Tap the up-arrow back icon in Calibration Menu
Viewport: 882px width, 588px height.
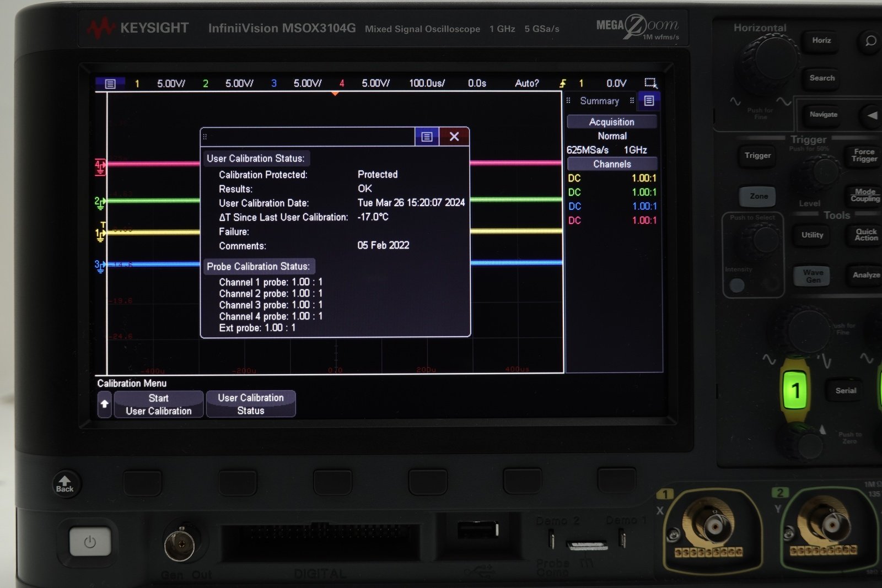[104, 404]
